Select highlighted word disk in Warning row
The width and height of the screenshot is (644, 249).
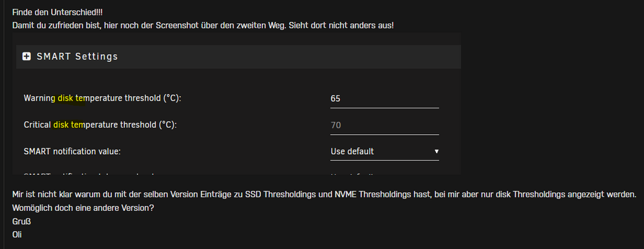pyautogui.click(x=65, y=98)
